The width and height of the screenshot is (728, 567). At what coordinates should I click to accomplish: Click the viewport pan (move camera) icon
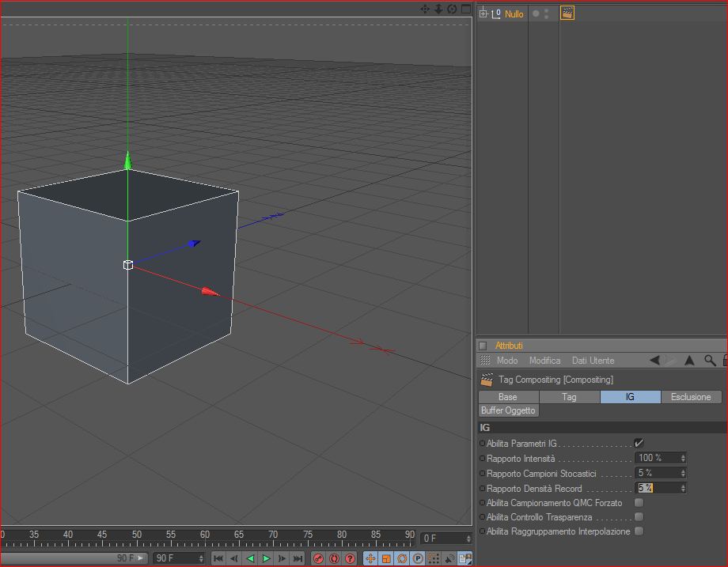(425, 9)
